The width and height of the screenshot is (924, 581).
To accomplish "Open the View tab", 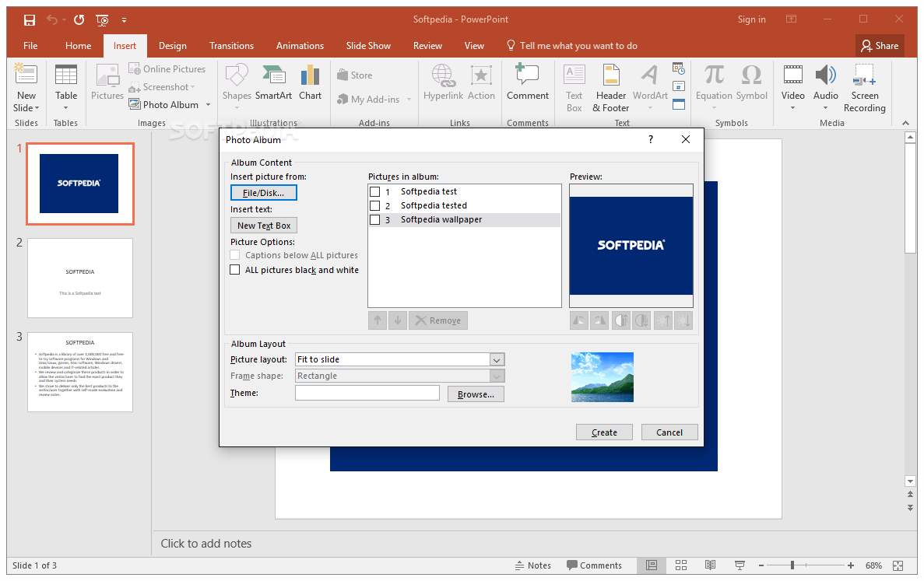I will click(x=474, y=46).
